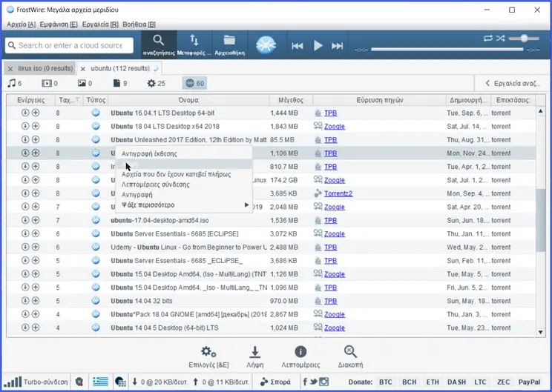This screenshot has width=552, height=392.
Task: Click the Turbo-σύνδεση signal bars icon
Action: pyautogui.click(x=13, y=382)
